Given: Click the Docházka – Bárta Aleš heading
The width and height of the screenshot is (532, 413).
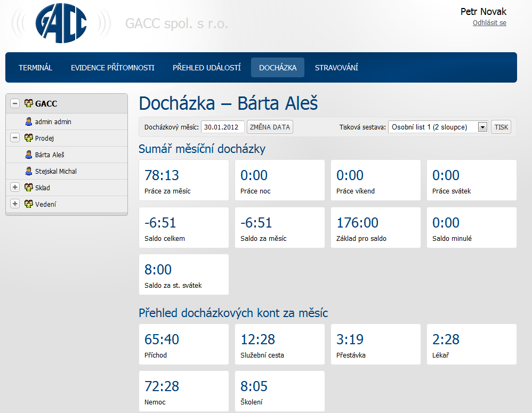Looking at the screenshot, I should 228,103.
